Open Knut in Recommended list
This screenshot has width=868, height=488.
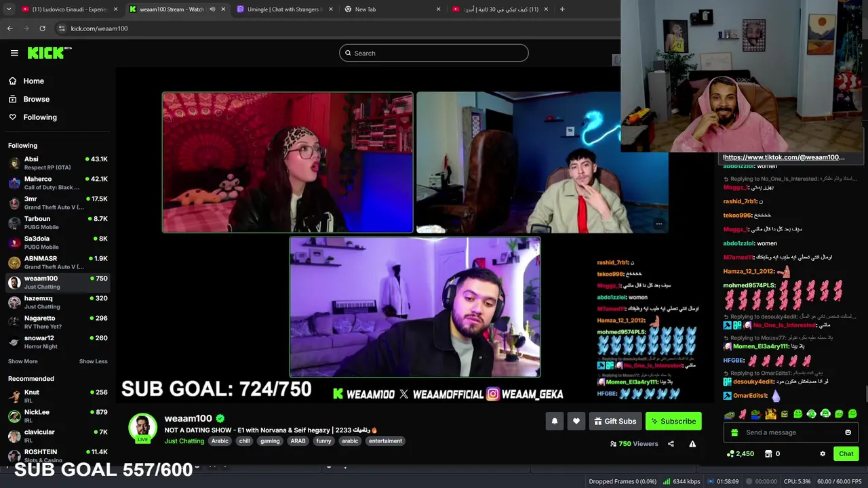pyautogui.click(x=58, y=396)
